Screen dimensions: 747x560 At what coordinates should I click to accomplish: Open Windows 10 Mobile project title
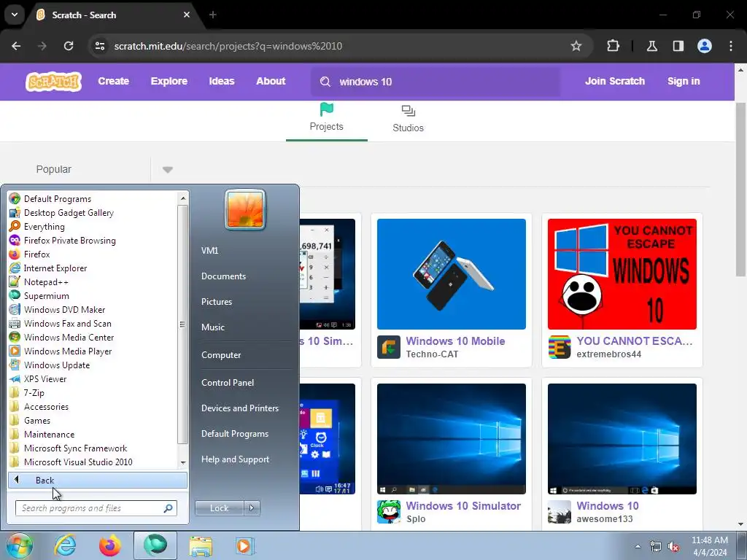(x=455, y=341)
